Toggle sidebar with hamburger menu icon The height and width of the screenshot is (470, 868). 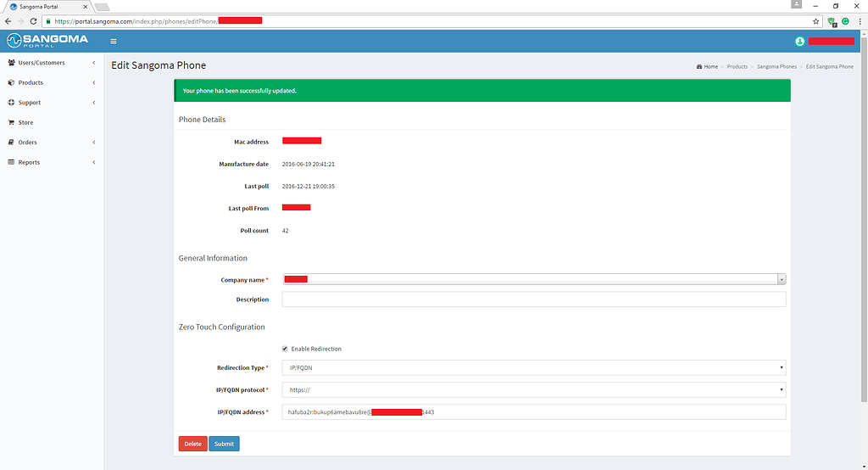coord(114,41)
